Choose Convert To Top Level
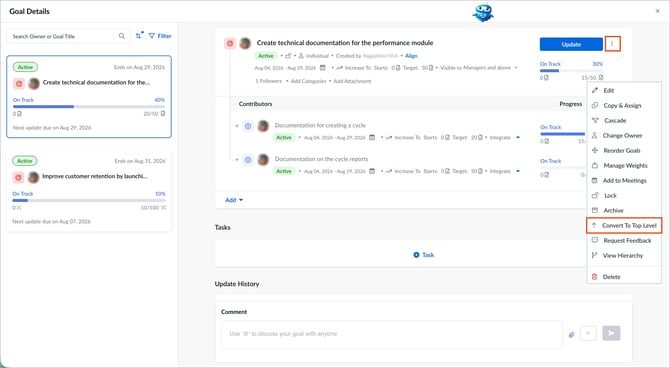Screen dimensions: 670x368 (x=624, y=225)
